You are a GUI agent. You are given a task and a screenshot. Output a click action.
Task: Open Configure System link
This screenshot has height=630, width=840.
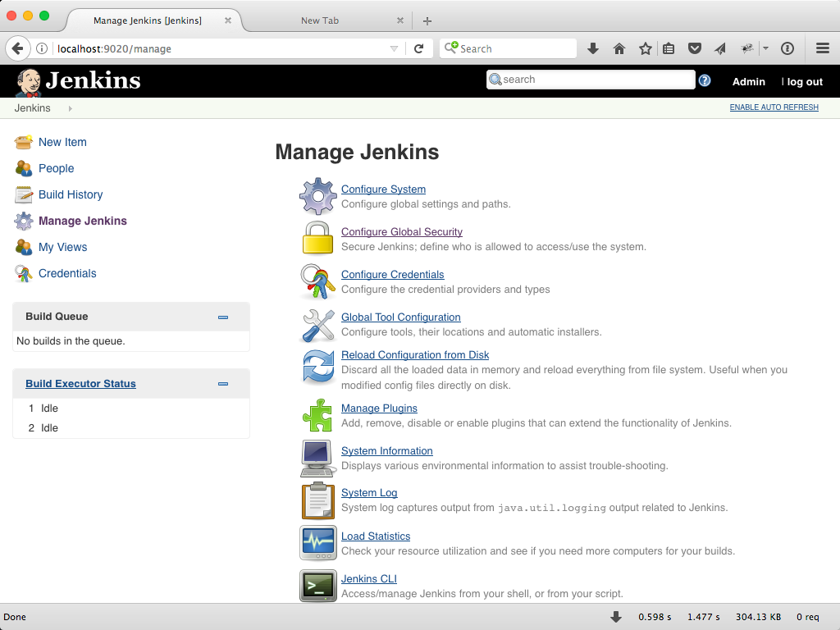point(384,189)
